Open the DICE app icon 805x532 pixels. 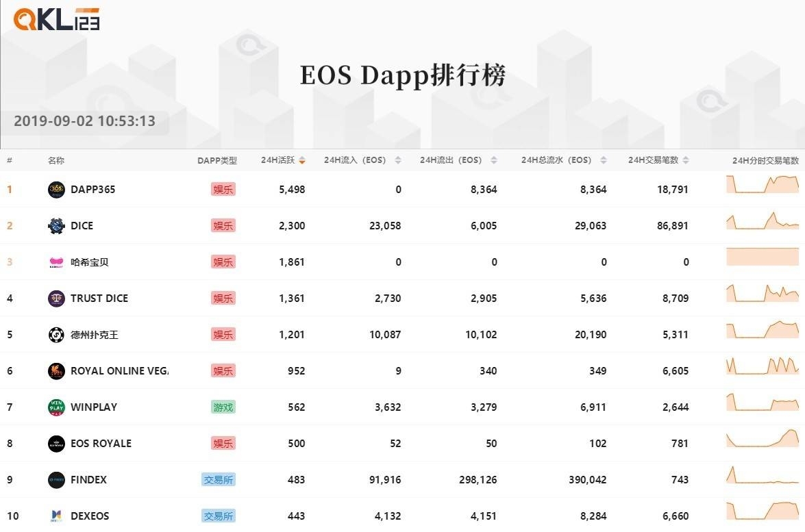(x=56, y=226)
